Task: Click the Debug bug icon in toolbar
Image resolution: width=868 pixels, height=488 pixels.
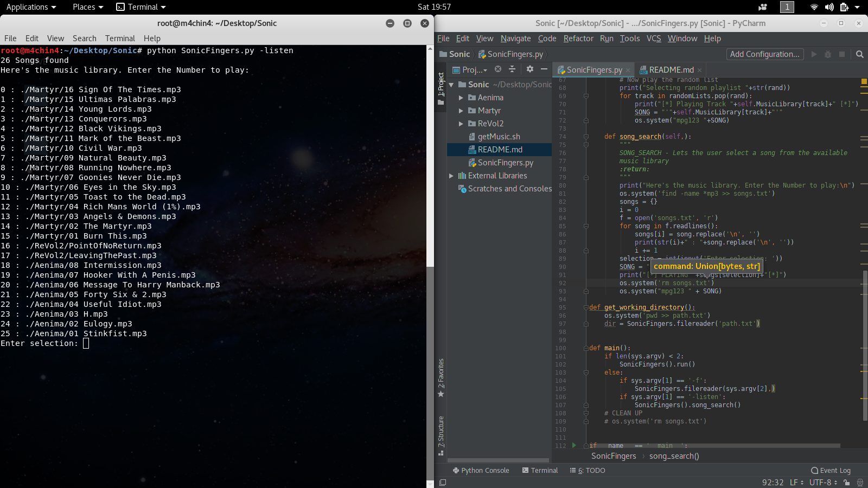Action: 828,54
